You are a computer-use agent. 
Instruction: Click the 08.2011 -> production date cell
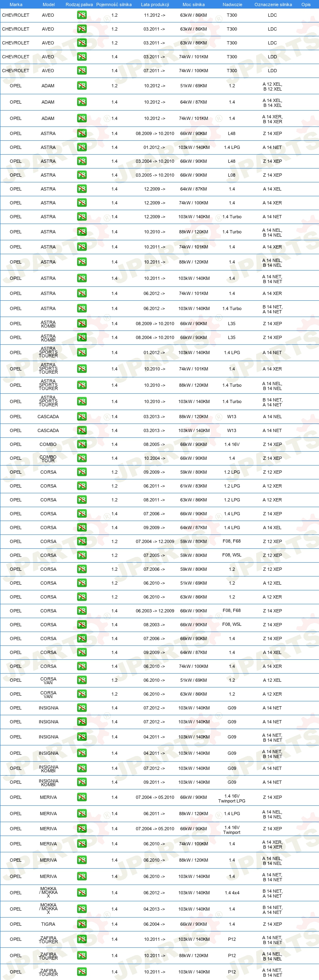coord(154,500)
